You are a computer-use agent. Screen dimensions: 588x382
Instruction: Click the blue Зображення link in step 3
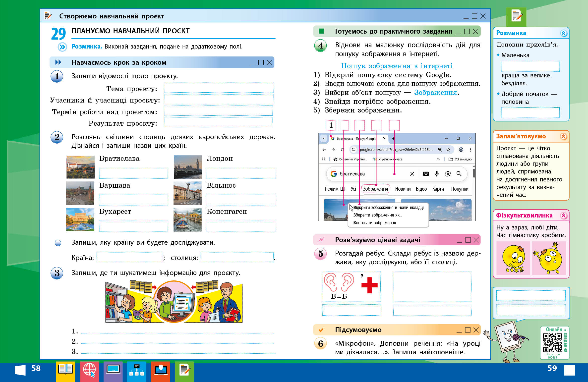pyautogui.click(x=435, y=93)
